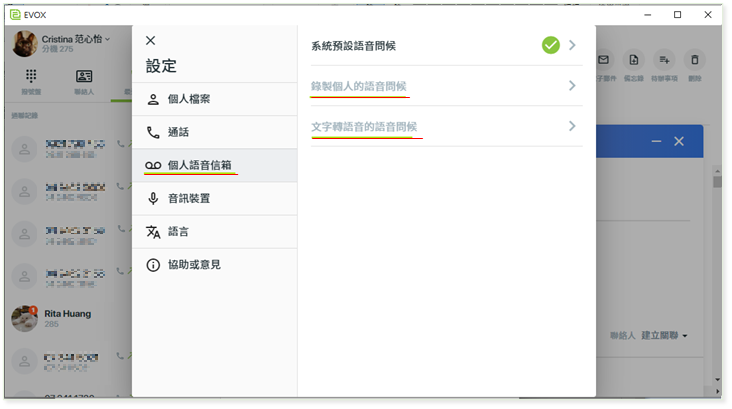Image resolution: width=732 pixels, height=409 pixels.
Task: Expand 文字轉語音的語音問候 with its chevron arrow
Action: (x=572, y=126)
